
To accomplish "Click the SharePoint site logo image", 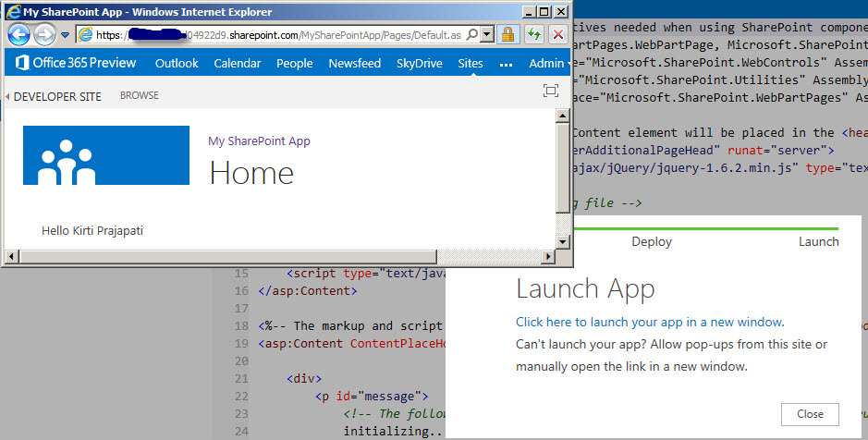I will coord(105,155).
